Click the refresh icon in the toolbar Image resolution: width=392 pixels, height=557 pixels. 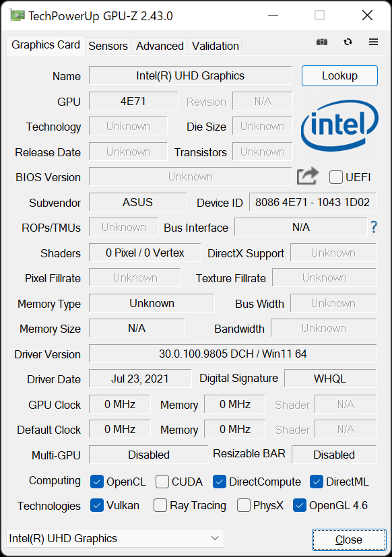pyautogui.click(x=348, y=42)
